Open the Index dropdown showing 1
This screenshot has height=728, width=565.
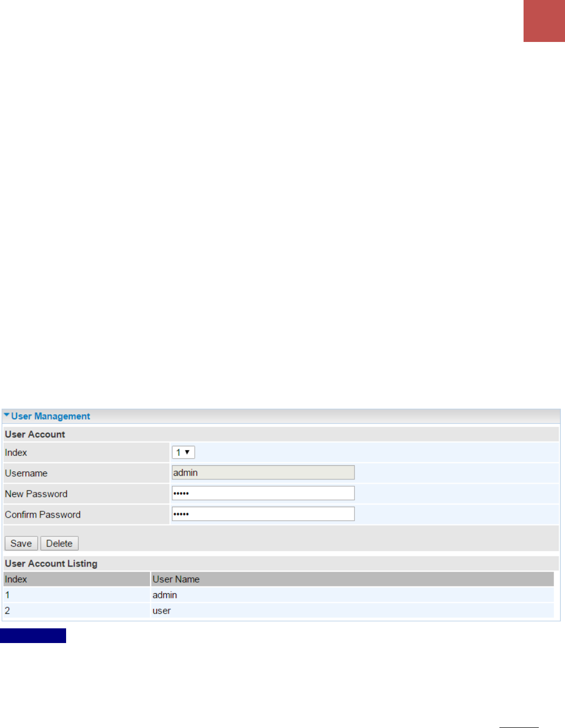tap(183, 452)
